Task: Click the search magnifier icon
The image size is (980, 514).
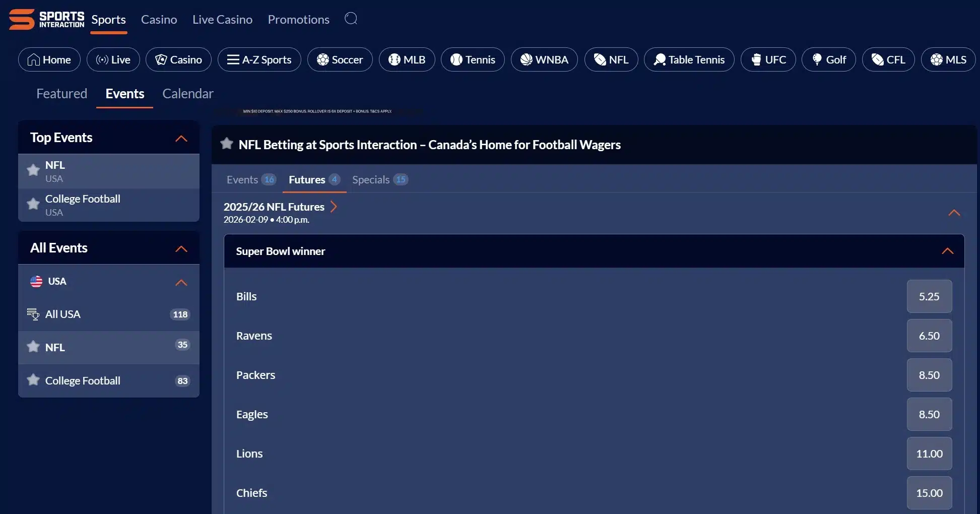Action: click(x=351, y=19)
